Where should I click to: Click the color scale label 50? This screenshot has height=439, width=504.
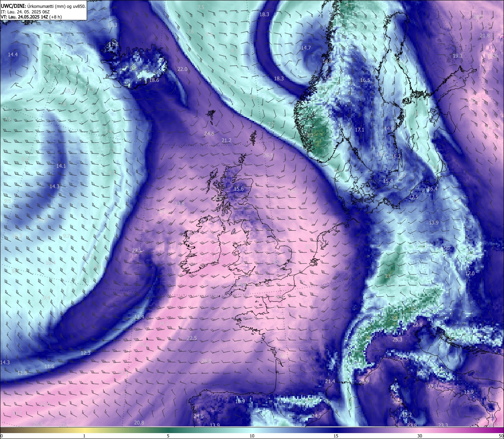(500, 436)
